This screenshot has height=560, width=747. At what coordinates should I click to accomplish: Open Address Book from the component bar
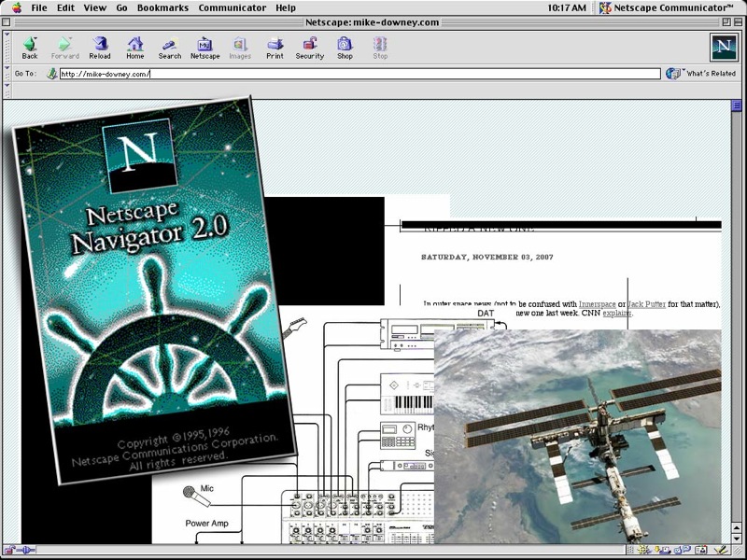tap(701, 551)
